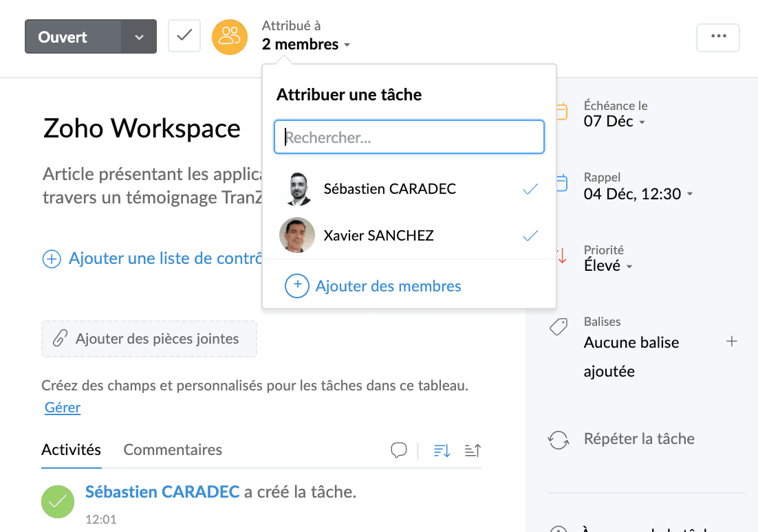Open the three-dots more options menu
This screenshot has height=532, width=758.
pos(718,36)
